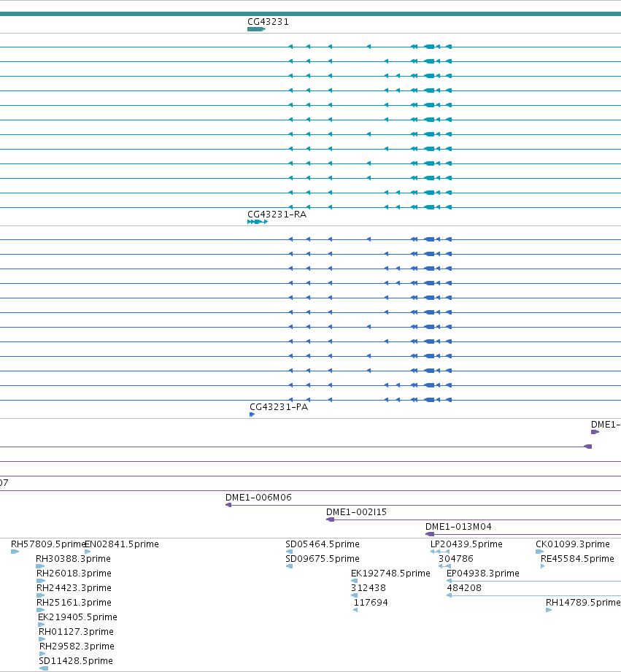Click the SD09675.5prime EST label
Viewport: 621px width, 672px height.
click(323, 558)
